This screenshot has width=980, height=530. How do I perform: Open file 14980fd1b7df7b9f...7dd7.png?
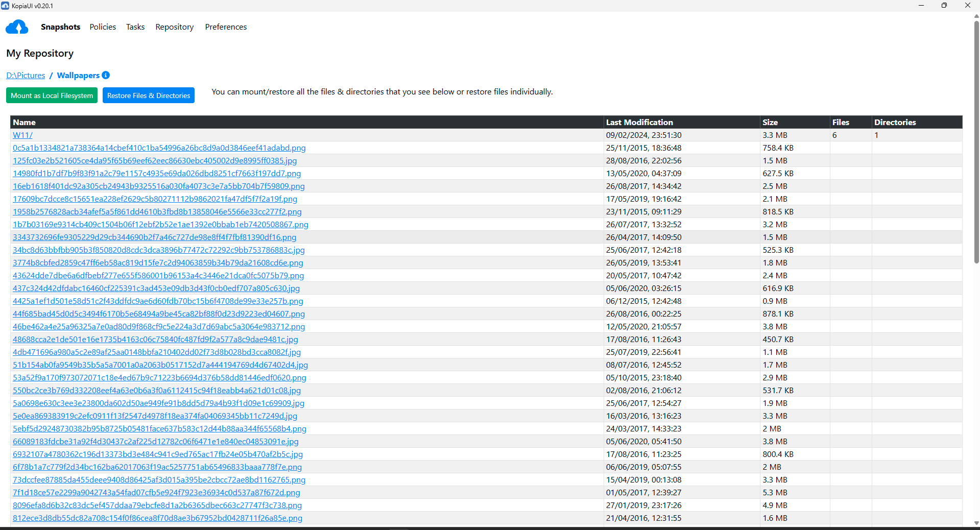[x=157, y=174]
